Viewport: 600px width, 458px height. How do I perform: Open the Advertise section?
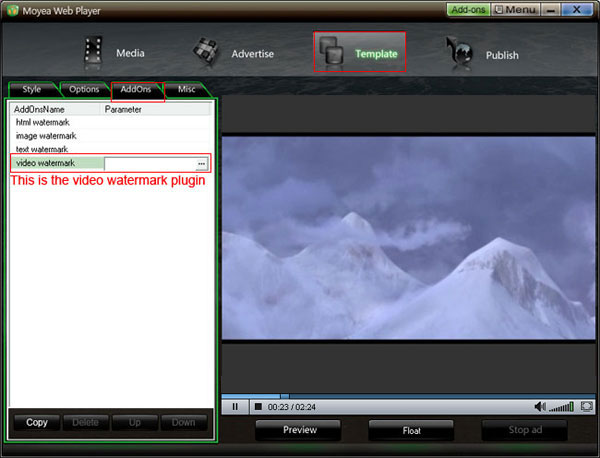click(x=234, y=54)
